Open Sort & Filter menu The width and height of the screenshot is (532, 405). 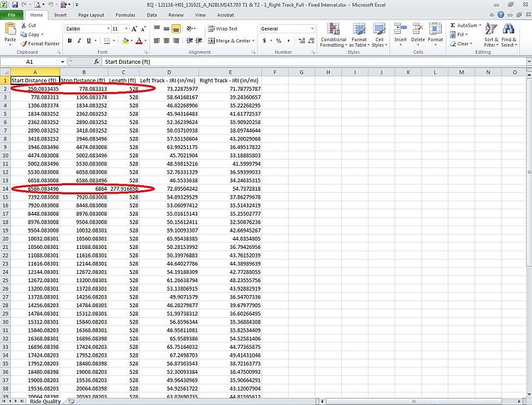[491, 35]
